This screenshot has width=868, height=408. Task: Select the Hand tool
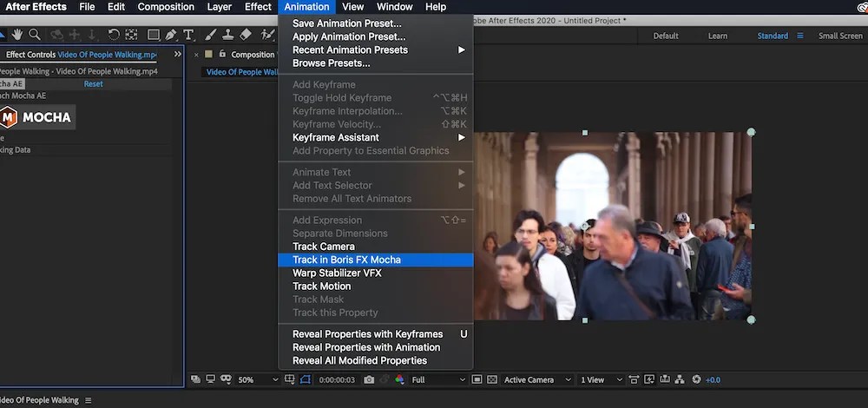(17, 35)
